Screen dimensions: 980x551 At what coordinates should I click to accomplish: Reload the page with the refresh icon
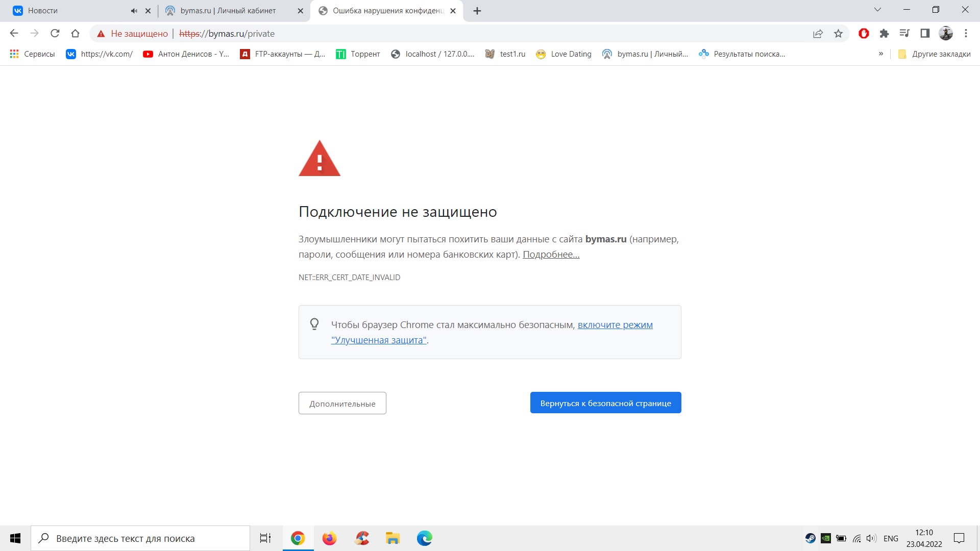point(55,34)
